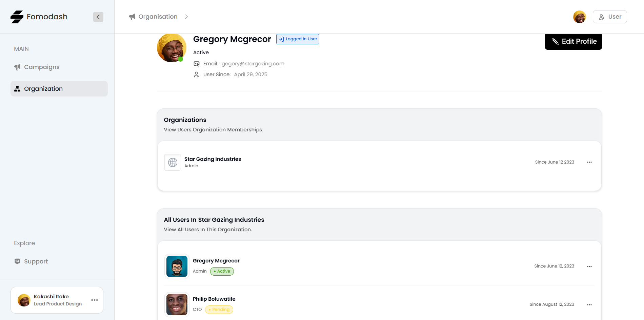
Task: Click the Edit Profile button
Action: pyautogui.click(x=573, y=42)
